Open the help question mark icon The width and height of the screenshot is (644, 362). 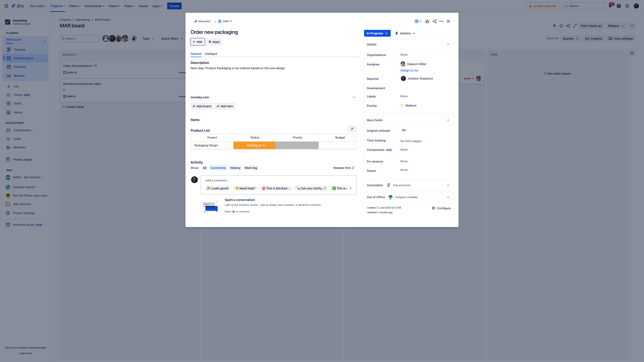pos(619,6)
